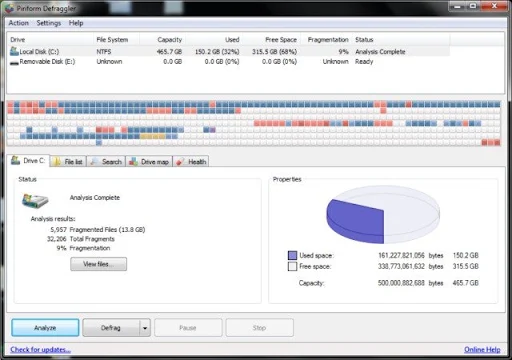Click the NTFS file system cell
Screen dimensions: 512x360
[x=104, y=52]
